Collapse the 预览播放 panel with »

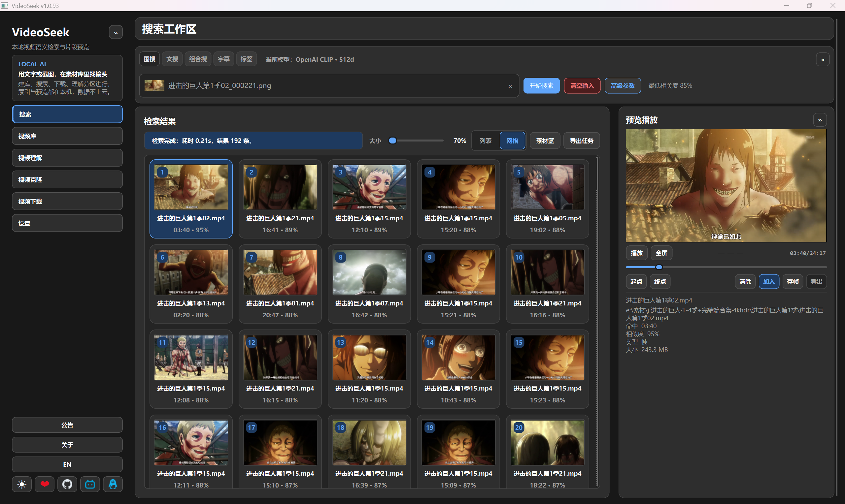pos(820,120)
